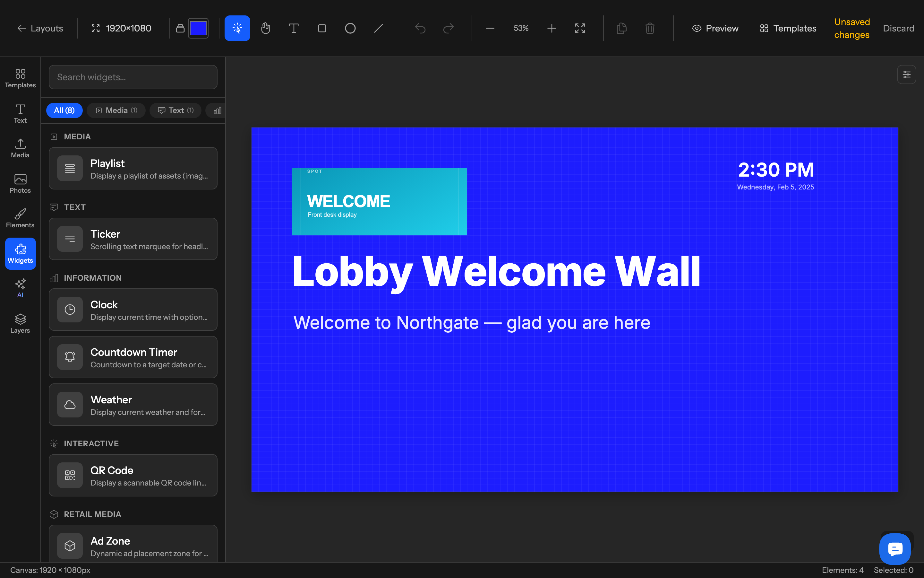
Task: Open canvas settings sliders icon
Action: [x=906, y=74]
